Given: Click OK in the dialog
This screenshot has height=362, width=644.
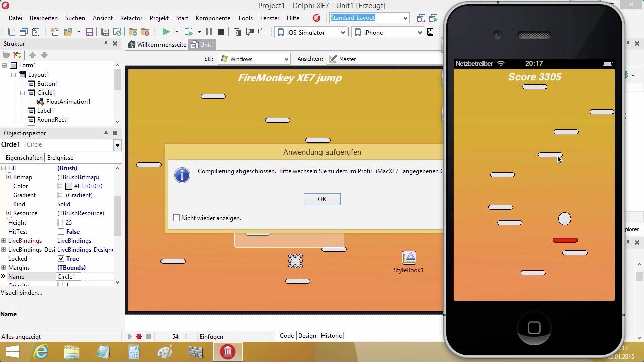Looking at the screenshot, I should [322, 199].
